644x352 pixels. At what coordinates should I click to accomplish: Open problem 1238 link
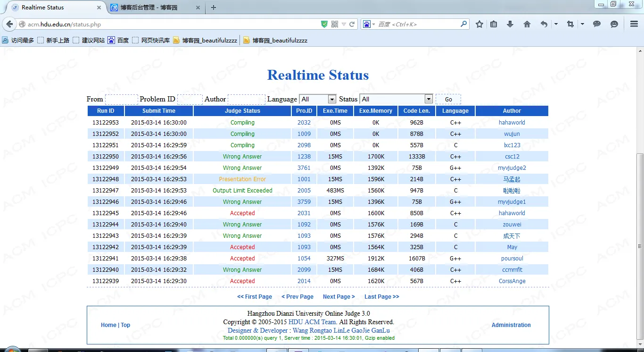pyautogui.click(x=304, y=157)
